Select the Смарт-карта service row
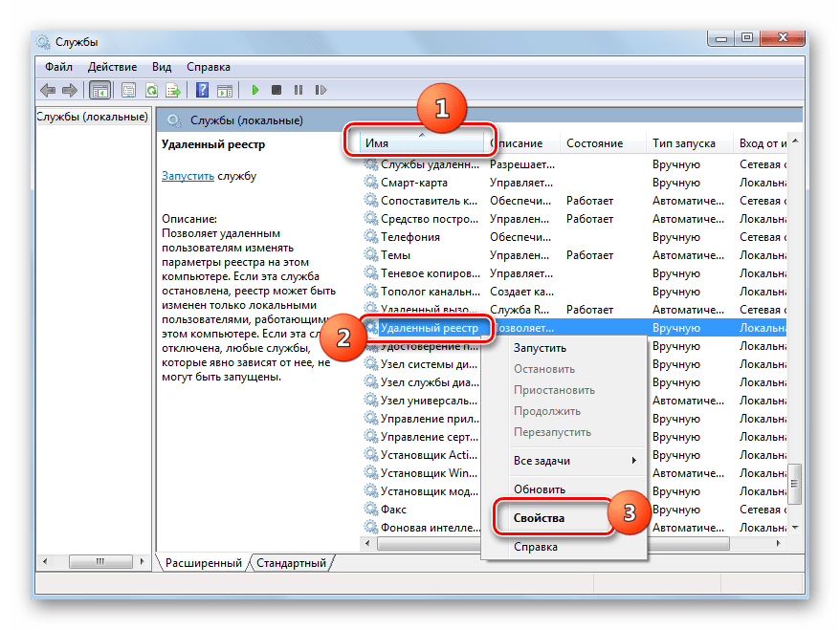The height and width of the screenshot is (630, 840). tap(413, 183)
